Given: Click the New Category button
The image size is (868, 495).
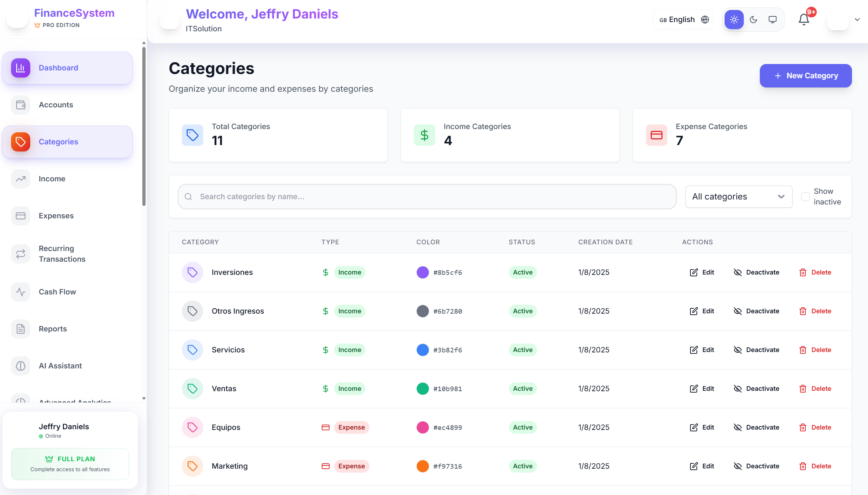Looking at the screenshot, I should point(806,76).
